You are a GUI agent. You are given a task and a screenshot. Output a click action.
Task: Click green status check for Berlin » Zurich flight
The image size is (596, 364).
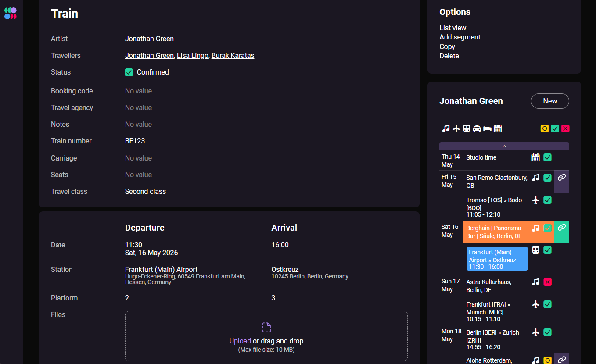tap(547, 332)
